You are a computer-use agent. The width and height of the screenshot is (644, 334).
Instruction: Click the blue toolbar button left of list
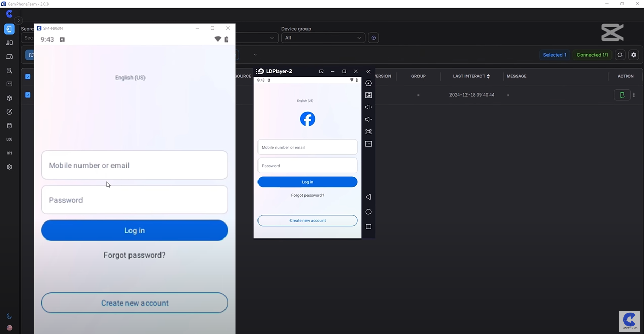[29, 55]
